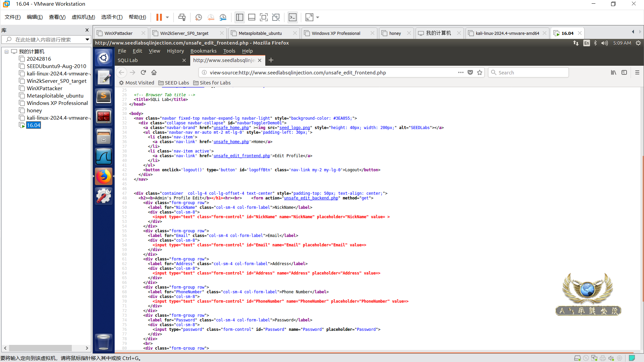
Task: Toggle VMware library panel display button
Action: pyautogui.click(x=239, y=17)
